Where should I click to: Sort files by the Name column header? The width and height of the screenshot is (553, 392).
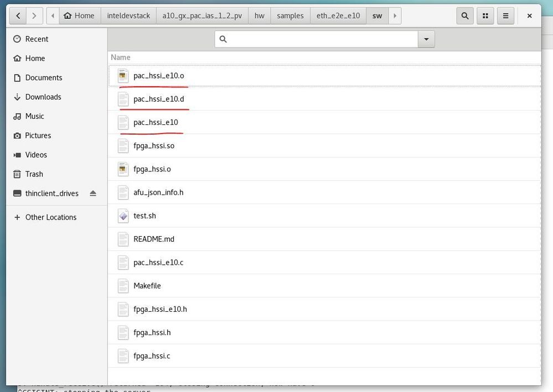(121, 58)
